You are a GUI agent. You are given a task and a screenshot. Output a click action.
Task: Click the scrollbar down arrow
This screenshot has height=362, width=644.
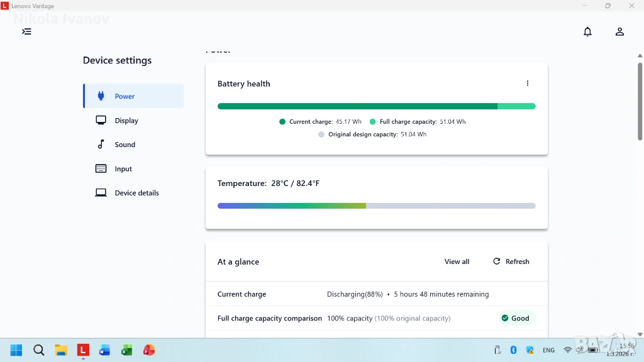640,334
